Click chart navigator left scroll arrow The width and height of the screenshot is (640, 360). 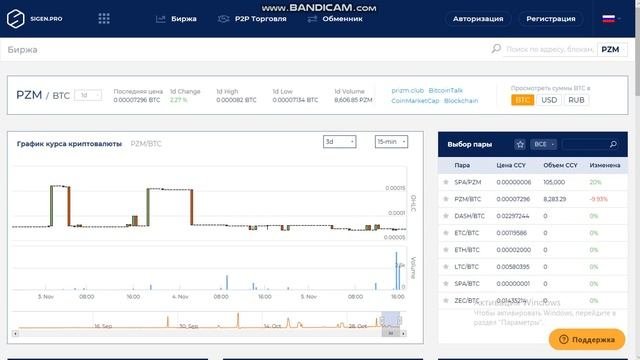point(15,333)
